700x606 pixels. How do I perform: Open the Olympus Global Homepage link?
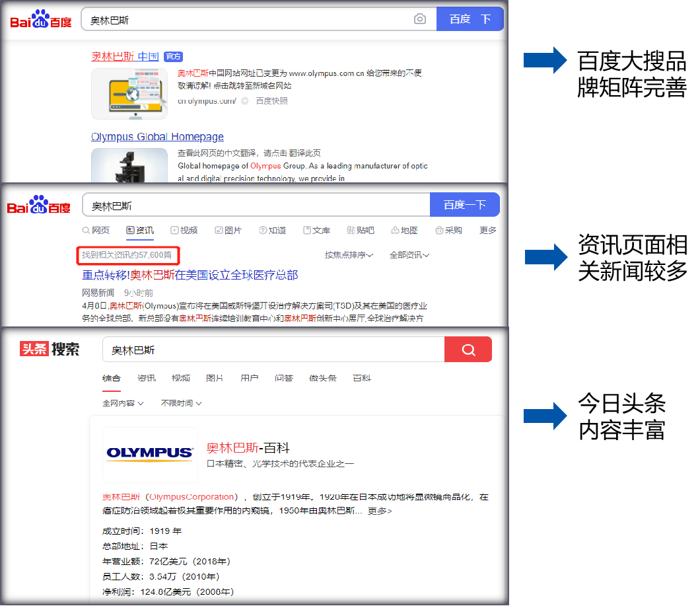click(x=157, y=137)
